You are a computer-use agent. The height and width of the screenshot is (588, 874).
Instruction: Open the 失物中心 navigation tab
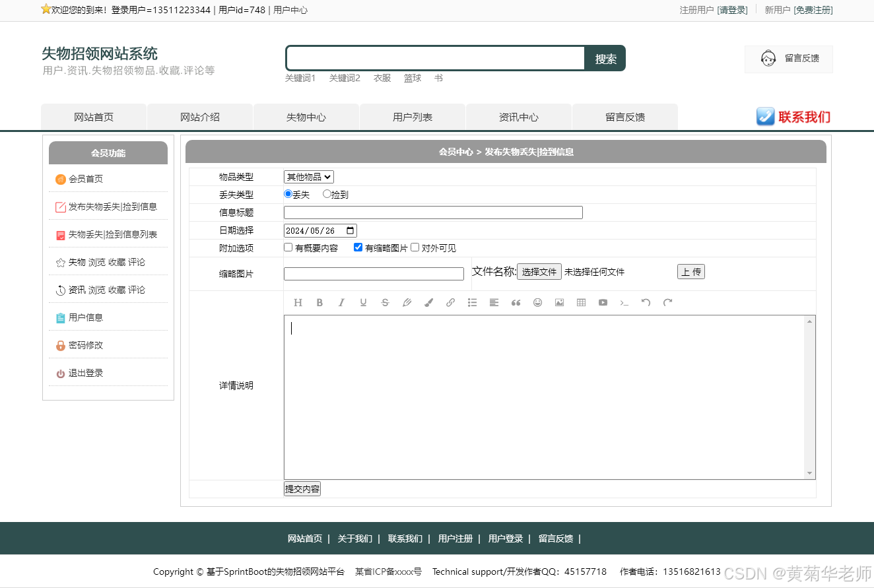pyautogui.click(x=306, y=117)
